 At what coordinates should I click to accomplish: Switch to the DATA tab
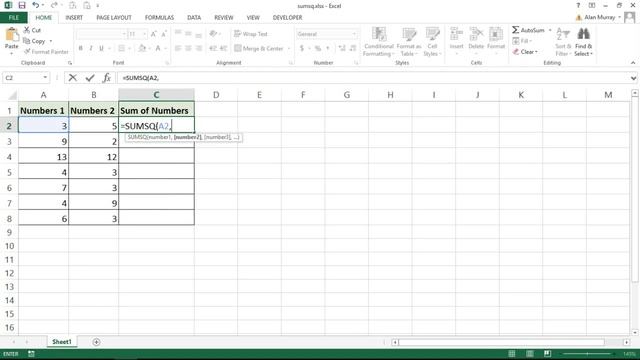[x=194, y=18]
